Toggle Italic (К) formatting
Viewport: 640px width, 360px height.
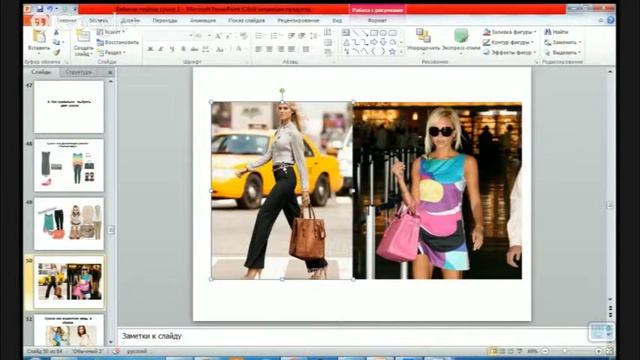pos(161,49)
